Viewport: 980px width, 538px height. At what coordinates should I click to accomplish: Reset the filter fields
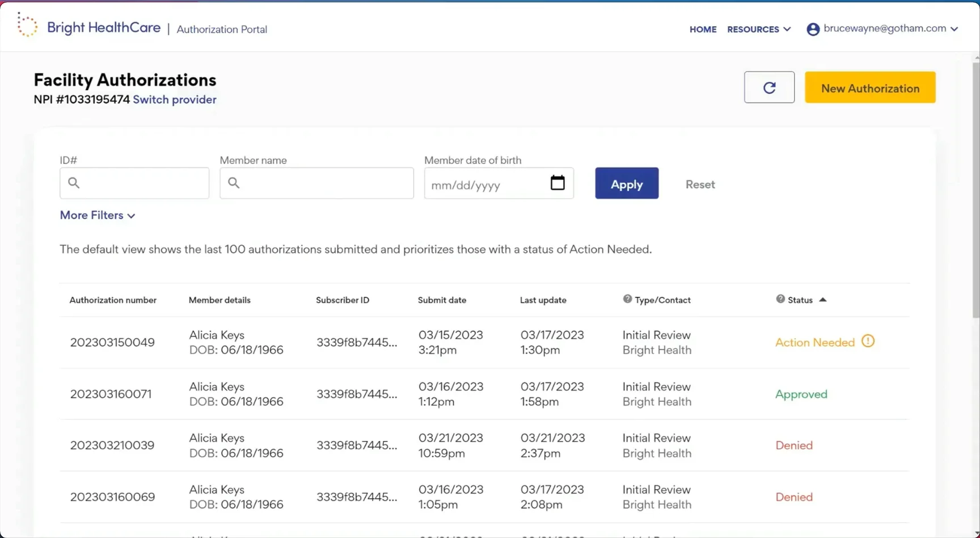pos(700,184)
